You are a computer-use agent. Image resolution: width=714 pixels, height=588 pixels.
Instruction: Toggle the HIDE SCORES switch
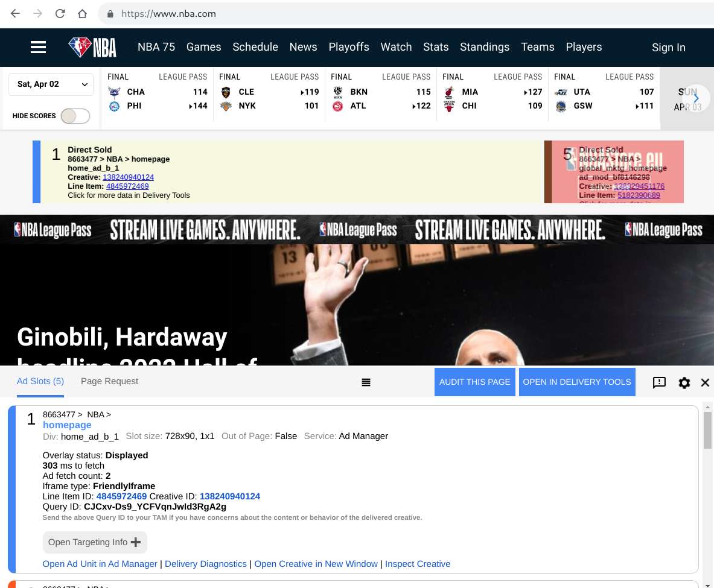[x=75, y=116]
